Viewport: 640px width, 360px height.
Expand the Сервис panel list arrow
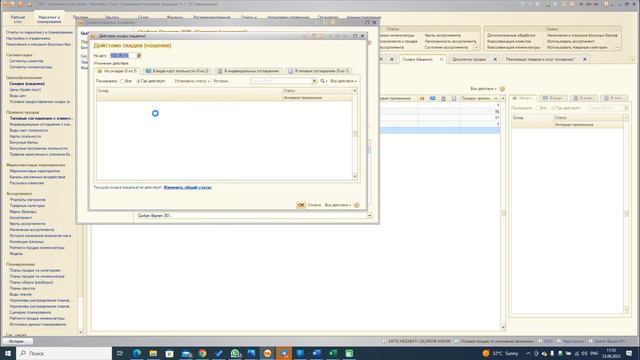tap(617, 47)
